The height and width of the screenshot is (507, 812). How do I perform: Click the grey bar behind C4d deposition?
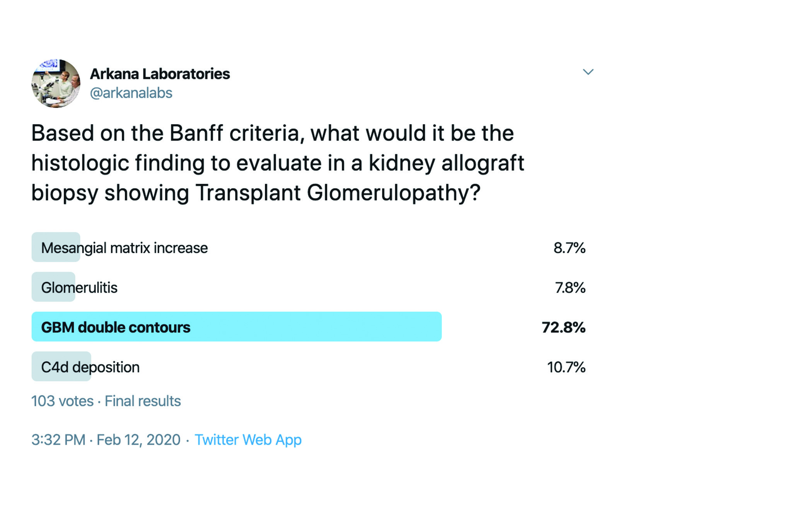click(61, 366)
